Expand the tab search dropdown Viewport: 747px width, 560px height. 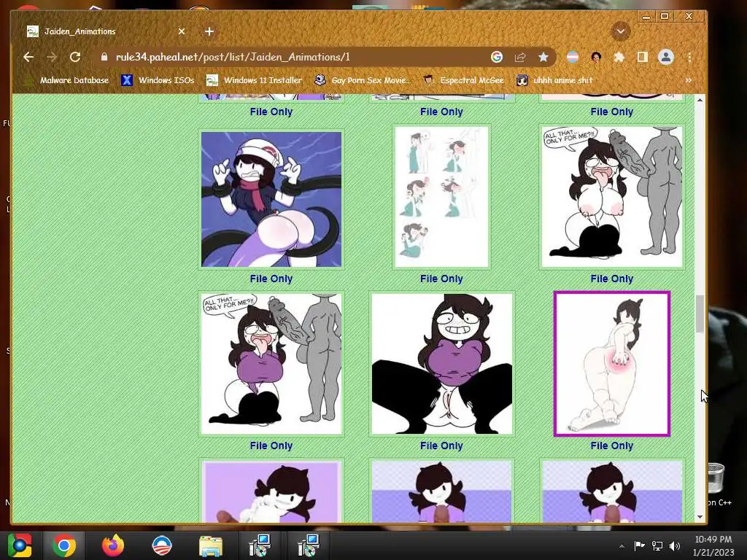[x=620, y=31]
